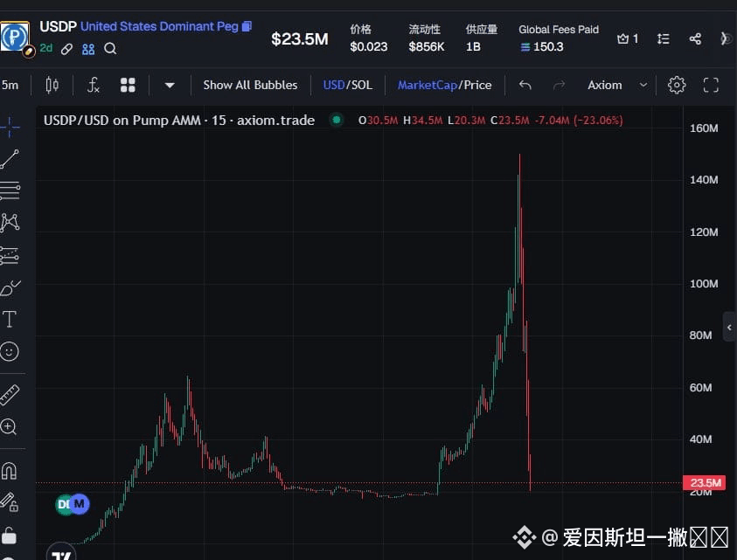Open chart settings gear

click(677, 85)
